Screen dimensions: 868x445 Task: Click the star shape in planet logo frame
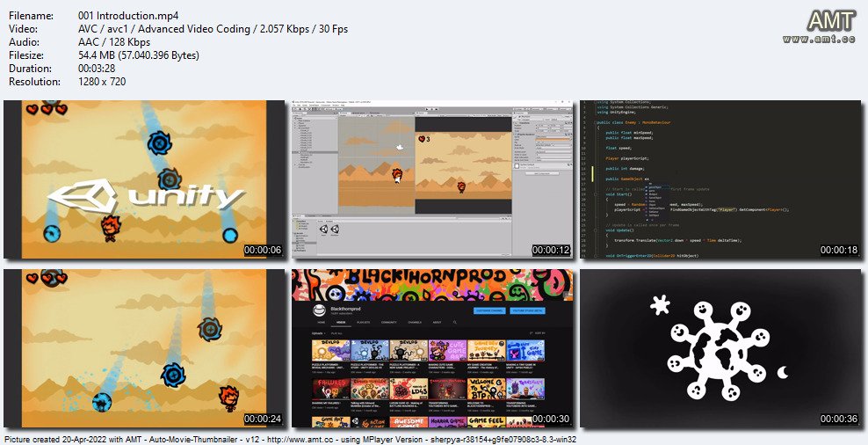click(660, 305)
